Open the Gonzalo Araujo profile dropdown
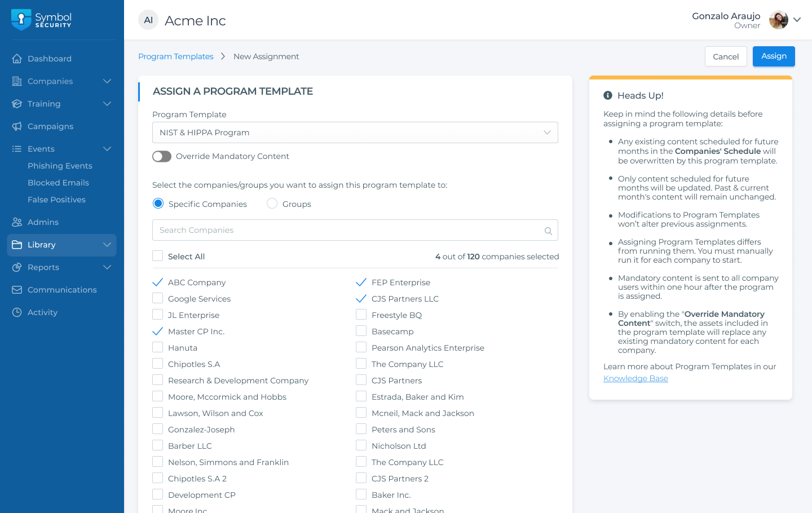 click(x=797, y=20)
